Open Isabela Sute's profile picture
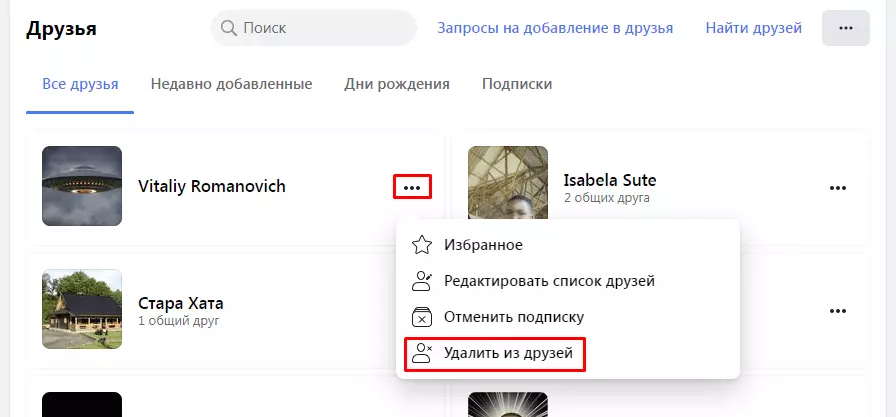The height and width of the screenshot is (417, 896). click(x=507, y=183)
